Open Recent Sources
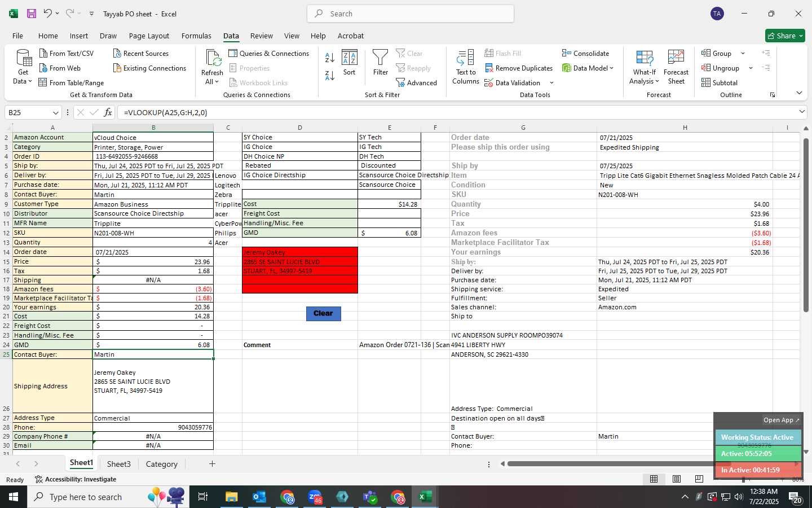 pos(141,53)
